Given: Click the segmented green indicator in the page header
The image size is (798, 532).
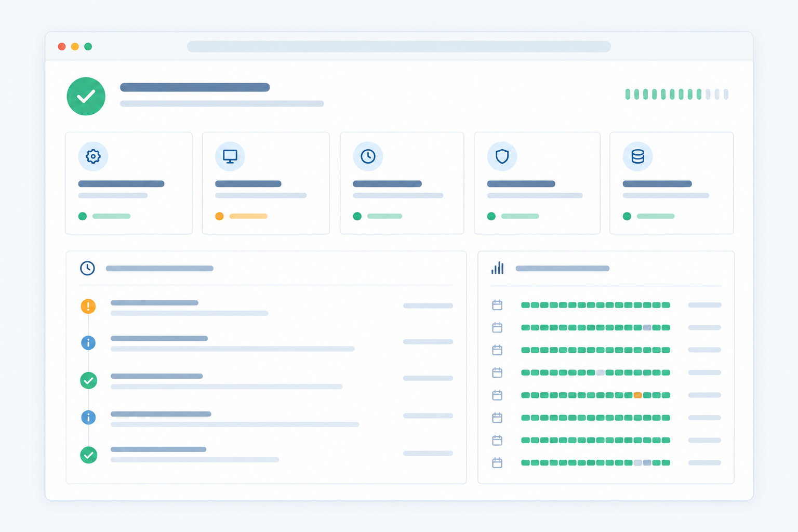Looking at the screenshot, I should 676,94.
